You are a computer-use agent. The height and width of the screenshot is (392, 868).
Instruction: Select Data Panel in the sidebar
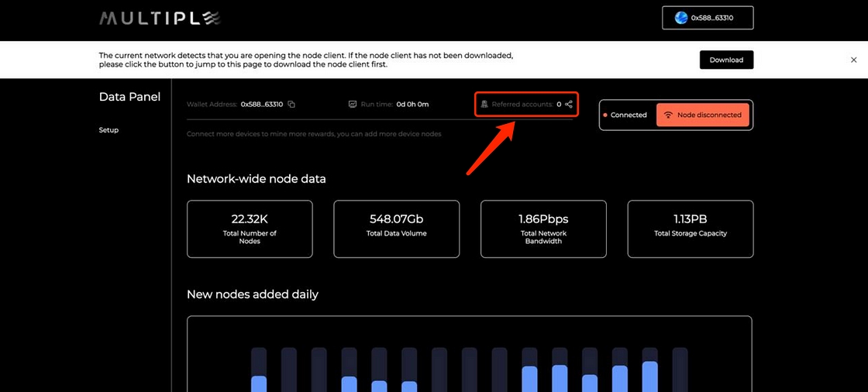pos(129,97)
